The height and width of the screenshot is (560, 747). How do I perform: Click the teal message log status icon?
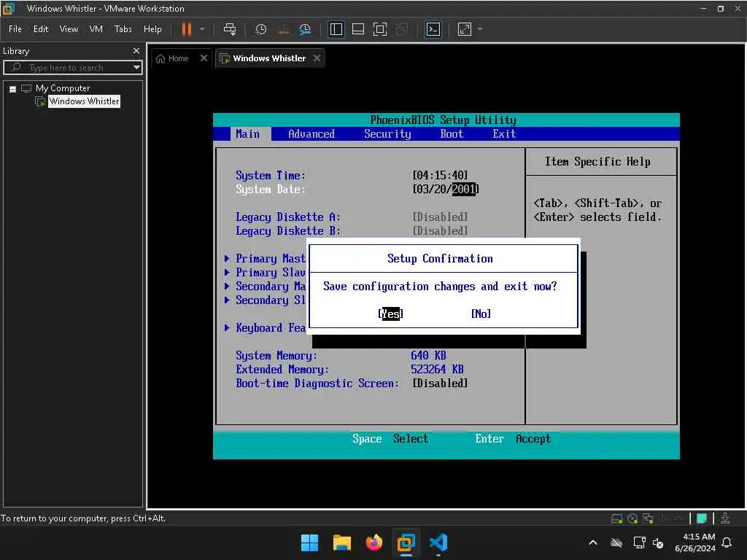tap(701, 518)
